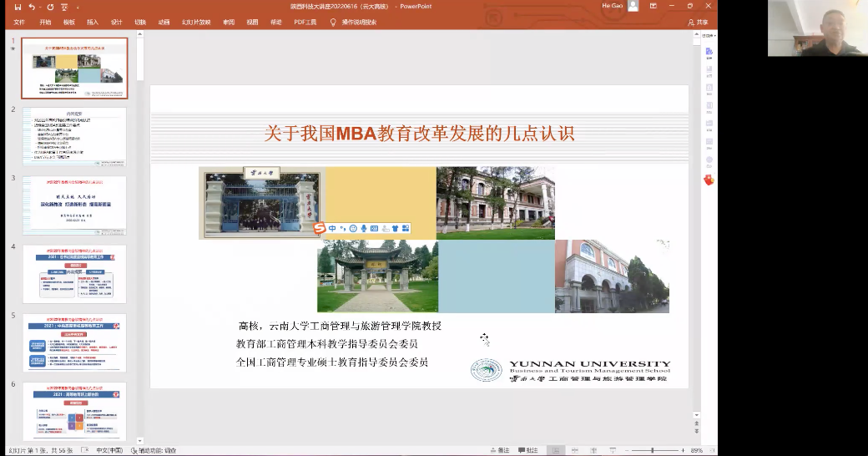The width and height of the screenshot is (868, 456).
Task: Open the 批注 comments pane
Action: point(527,450)
